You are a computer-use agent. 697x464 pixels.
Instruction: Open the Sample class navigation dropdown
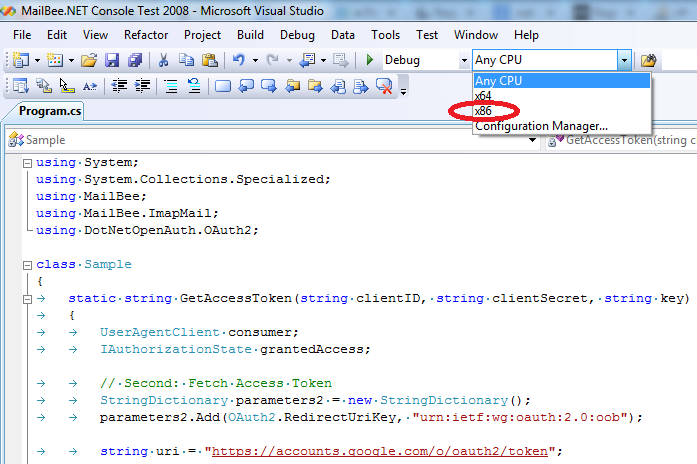pos(272,140)
